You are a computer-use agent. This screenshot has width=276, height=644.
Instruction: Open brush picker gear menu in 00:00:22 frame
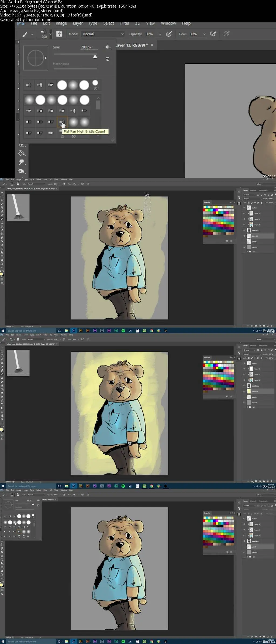108,47
